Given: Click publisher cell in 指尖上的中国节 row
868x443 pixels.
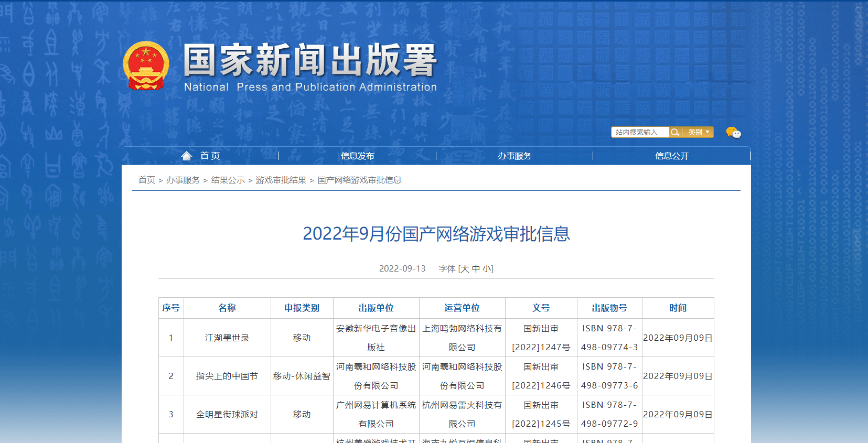Looking at the screenshot, I should pyautogui.click(x=376, y=376).
